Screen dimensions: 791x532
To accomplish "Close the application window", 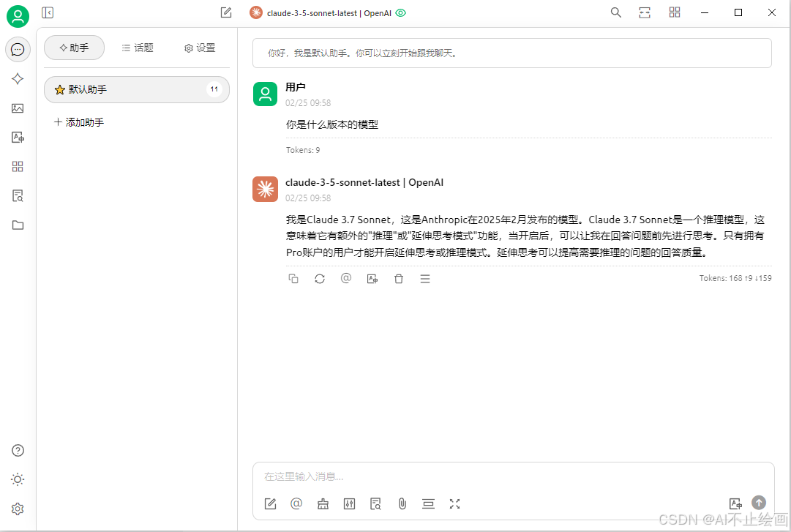I will [772, 12].
